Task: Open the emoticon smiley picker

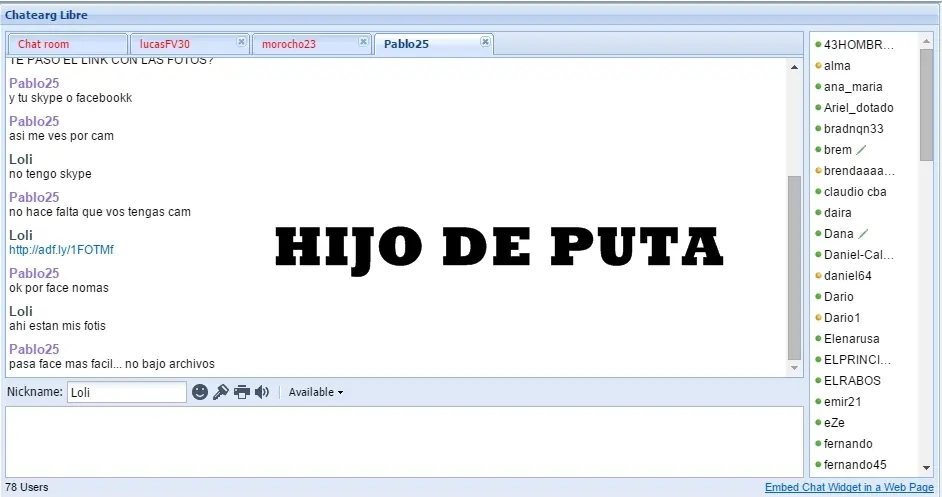Action: click(200, 392)
